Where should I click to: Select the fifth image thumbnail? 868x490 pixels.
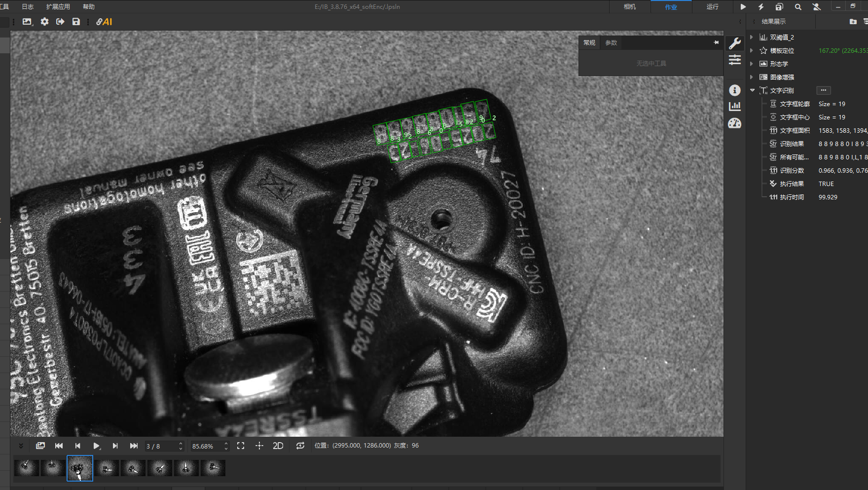click(x=133, y=468)
